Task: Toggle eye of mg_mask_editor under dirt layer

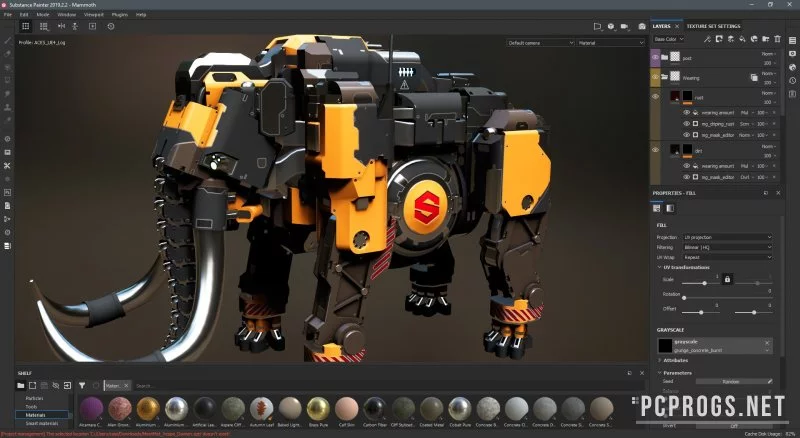Action: click(x=686, y=177)
